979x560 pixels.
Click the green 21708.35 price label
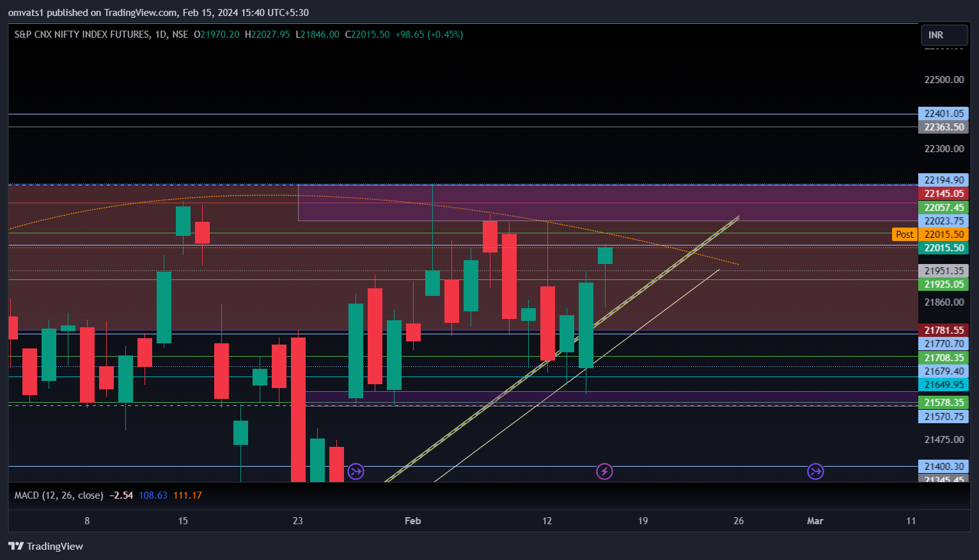943,358
